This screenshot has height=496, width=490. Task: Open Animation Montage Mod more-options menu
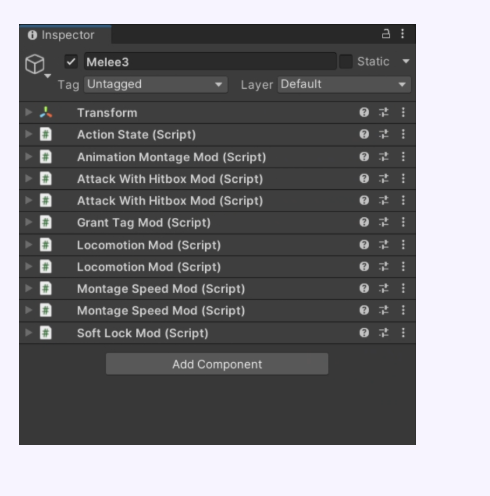pyautogui.click(x=403, y=157)
